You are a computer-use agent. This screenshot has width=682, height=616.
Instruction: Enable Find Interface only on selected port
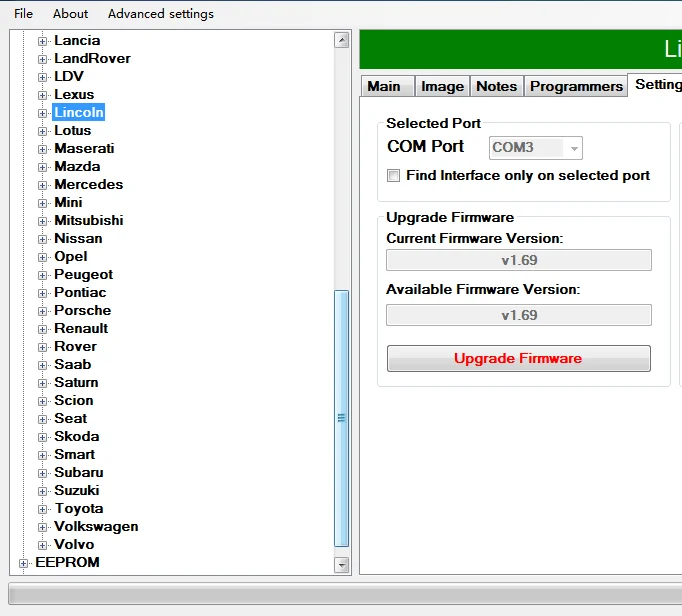coord(394,176)
